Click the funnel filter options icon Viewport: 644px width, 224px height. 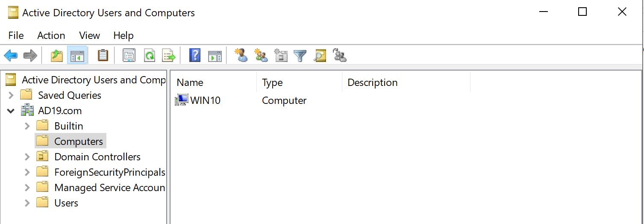point(300,56)
